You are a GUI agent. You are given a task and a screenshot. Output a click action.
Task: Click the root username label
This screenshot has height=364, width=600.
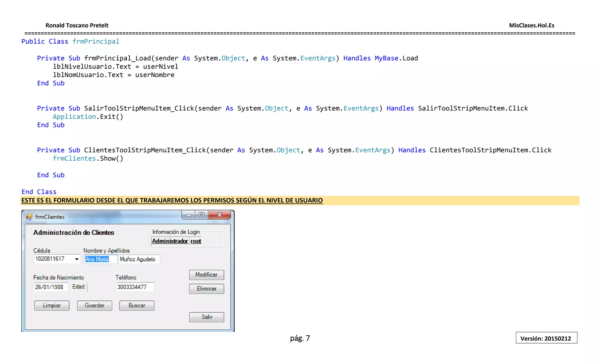(x=196, y=241)
